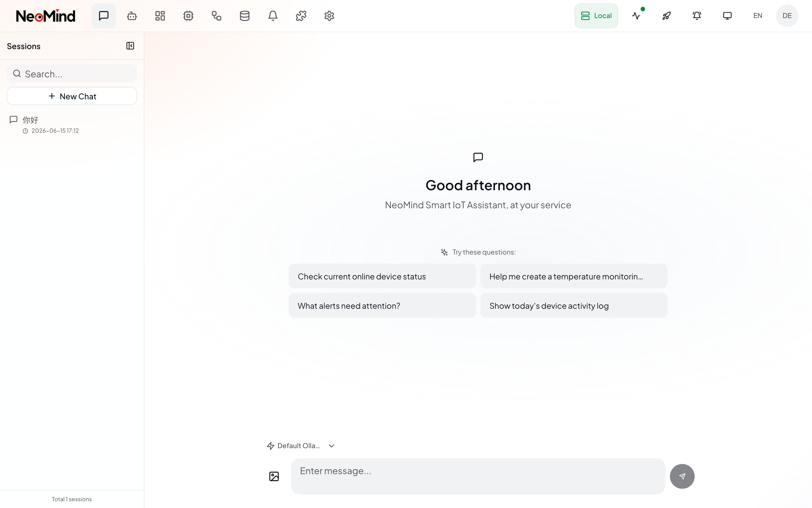Click the 'Total 1 sessions' footer text
The width and height of the screenshot is (812, 508).
[x=72, y=499]
